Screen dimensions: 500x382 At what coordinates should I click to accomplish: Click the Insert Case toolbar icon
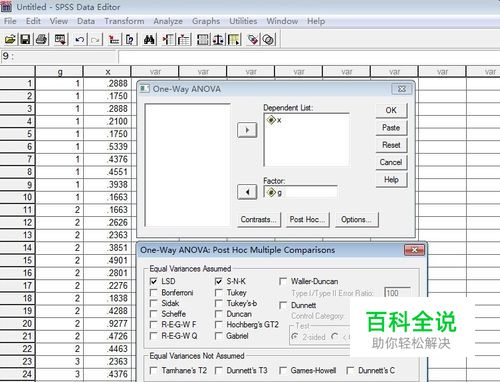point(168,40)
